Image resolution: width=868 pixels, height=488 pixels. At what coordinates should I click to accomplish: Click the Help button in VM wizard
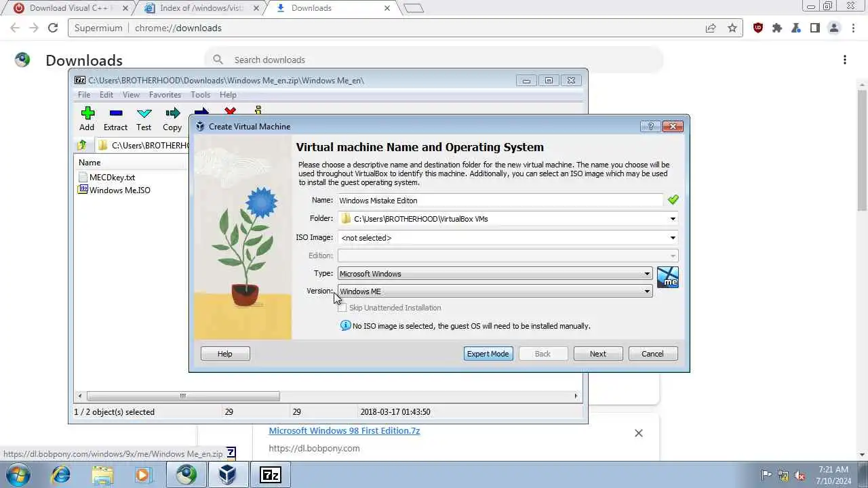[225, 354]
